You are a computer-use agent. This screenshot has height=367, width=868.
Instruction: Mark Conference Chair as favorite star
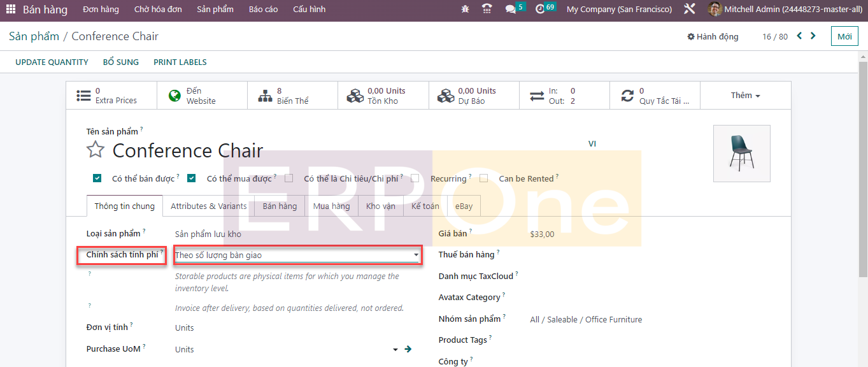96,150
